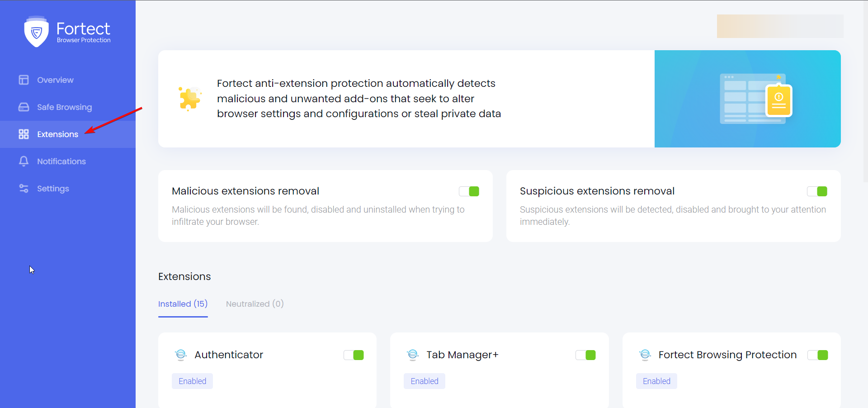Click the Fortect Browsing Protection extension icon

(645, 355)
